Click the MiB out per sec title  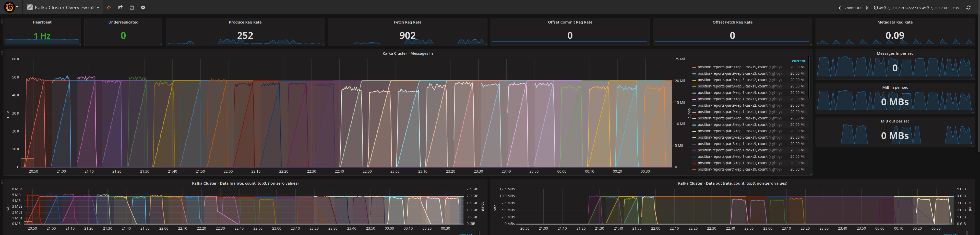click(x=895, y=121)
